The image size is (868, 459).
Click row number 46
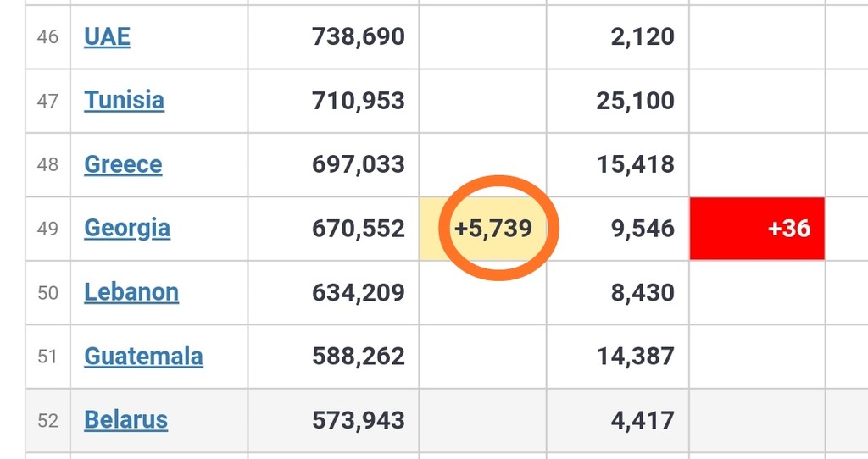point(47,36)
